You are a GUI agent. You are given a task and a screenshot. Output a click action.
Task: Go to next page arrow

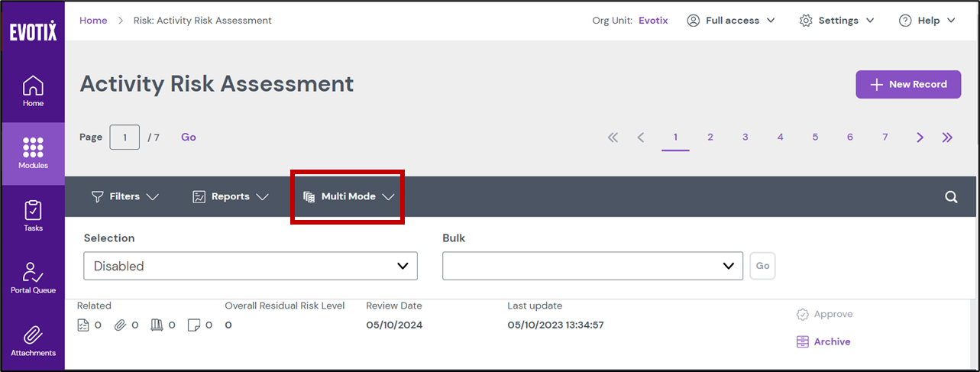coord(920,137)
